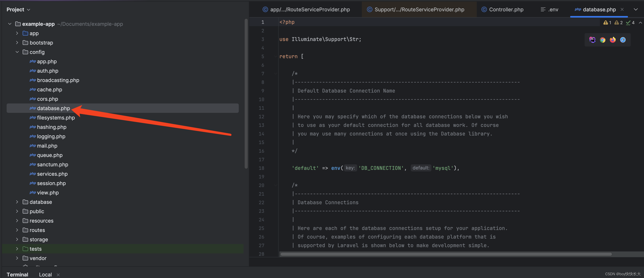Switch to app/.../RouteServiceProvider.php tab
Screen dimensions: 644x278
[306, 10]
